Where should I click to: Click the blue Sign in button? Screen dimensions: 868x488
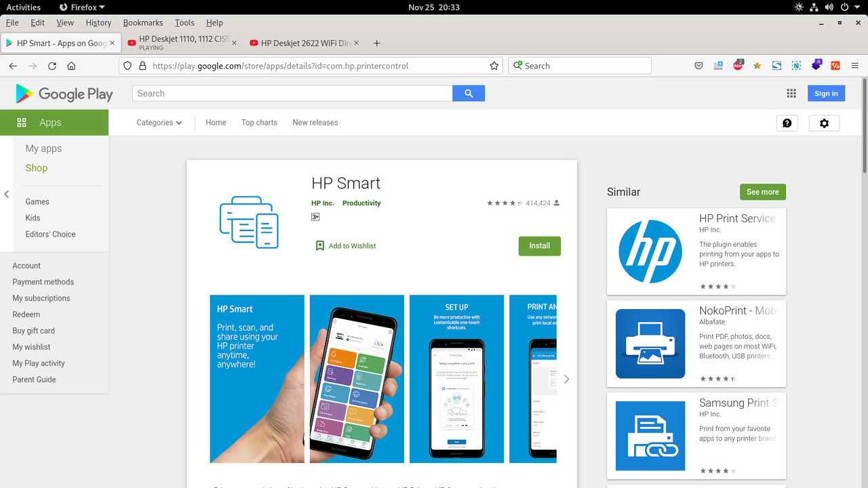pyautogui.click(x=826, y=94)
